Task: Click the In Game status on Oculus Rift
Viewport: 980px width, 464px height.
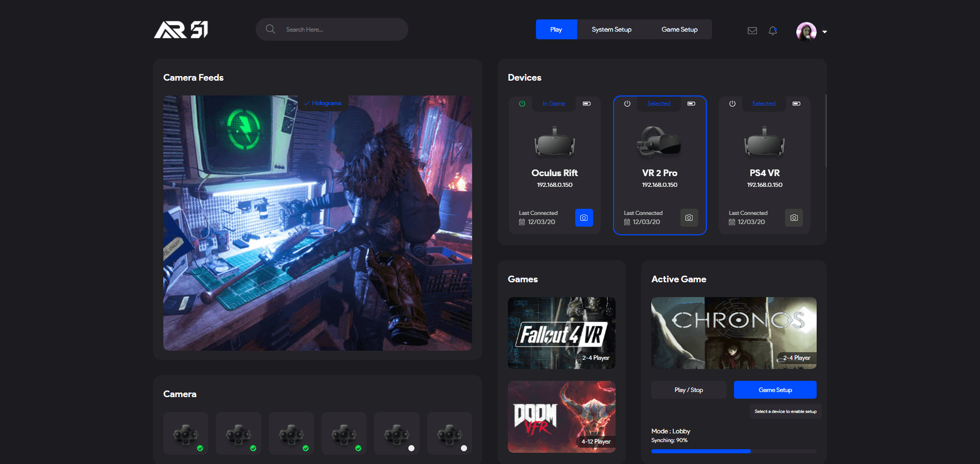Action: point(554,104)
